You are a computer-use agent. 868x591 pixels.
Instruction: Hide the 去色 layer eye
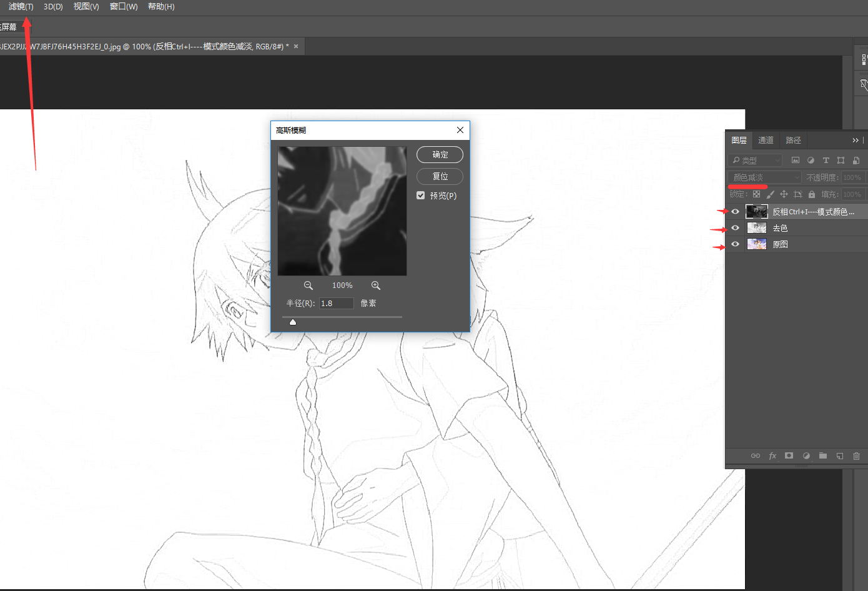tap(735, 228)
